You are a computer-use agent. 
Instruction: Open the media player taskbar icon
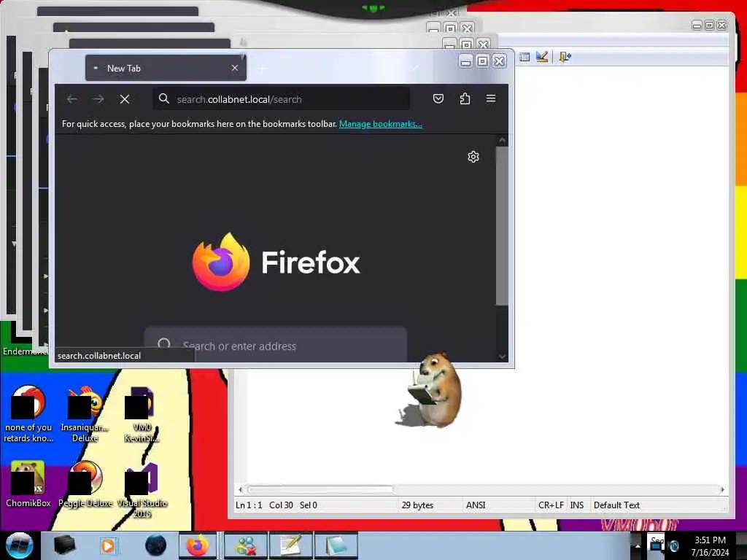point(108,545)
